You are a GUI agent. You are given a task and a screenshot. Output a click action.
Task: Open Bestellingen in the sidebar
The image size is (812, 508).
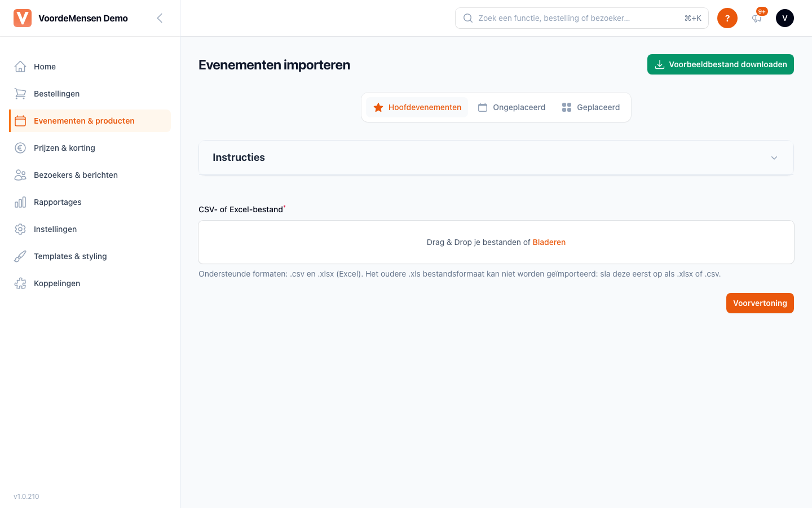tap(90, 94)
